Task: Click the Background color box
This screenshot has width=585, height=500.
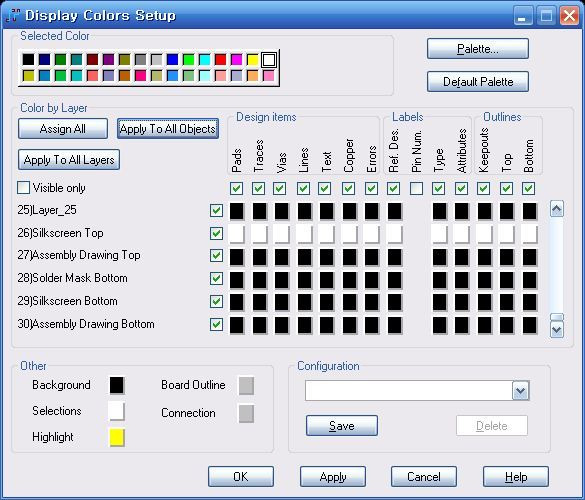Action: click(x=117, y=385)
